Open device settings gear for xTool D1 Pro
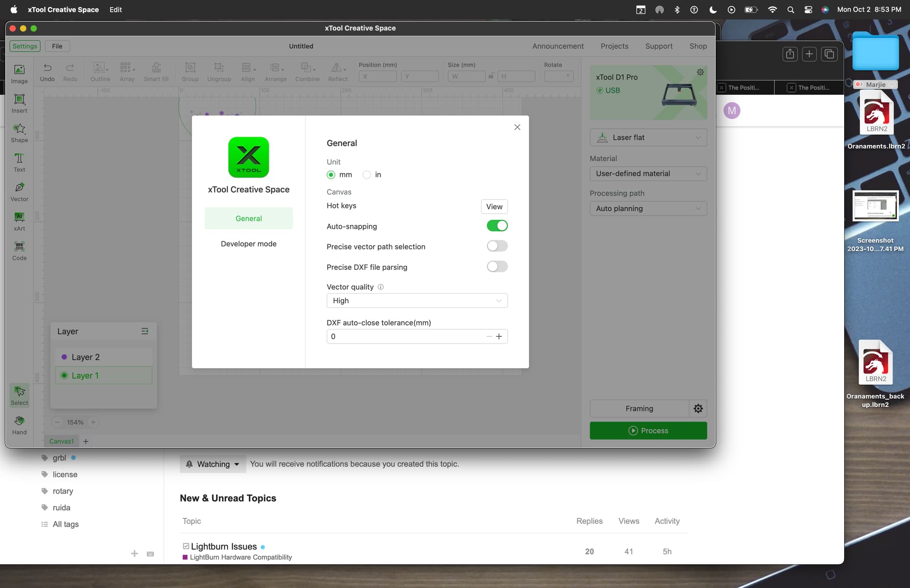Screen dimensions: 910x588 [x=700, y=72]
